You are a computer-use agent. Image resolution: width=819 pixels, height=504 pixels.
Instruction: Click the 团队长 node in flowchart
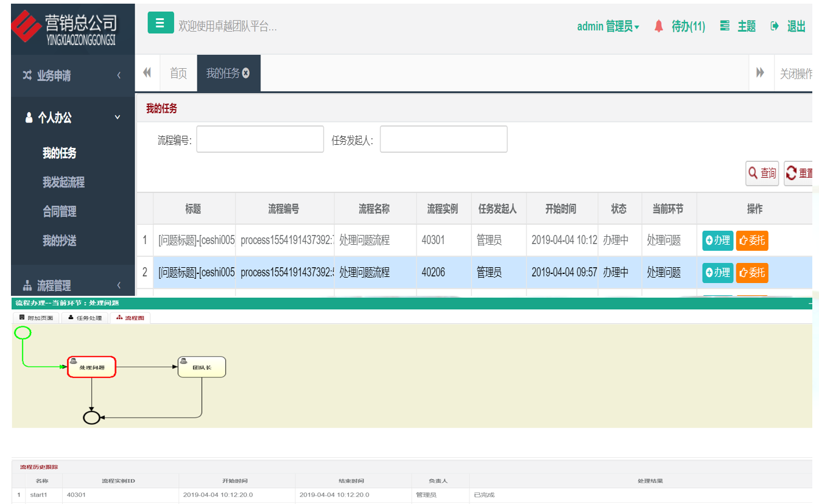[202, 367]
